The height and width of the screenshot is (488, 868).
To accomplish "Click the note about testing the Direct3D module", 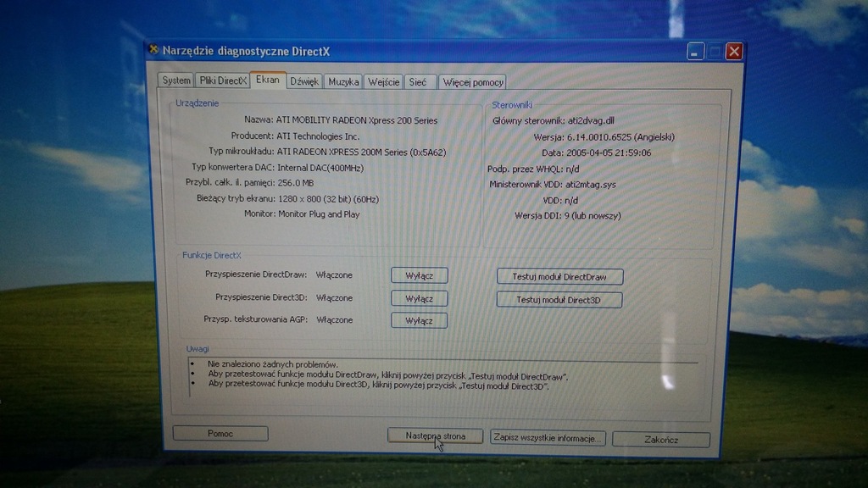I will click(x=379, y=386).
